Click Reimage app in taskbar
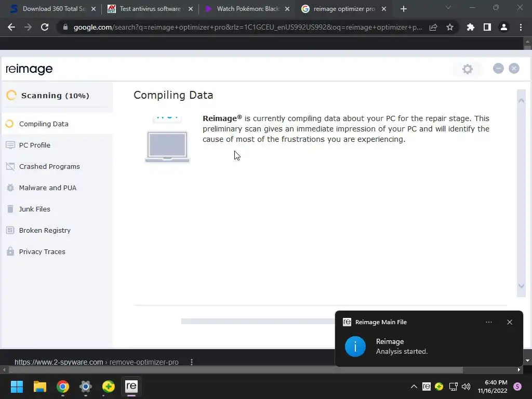The width and height of the screenshot is (532, 399). 131,387
